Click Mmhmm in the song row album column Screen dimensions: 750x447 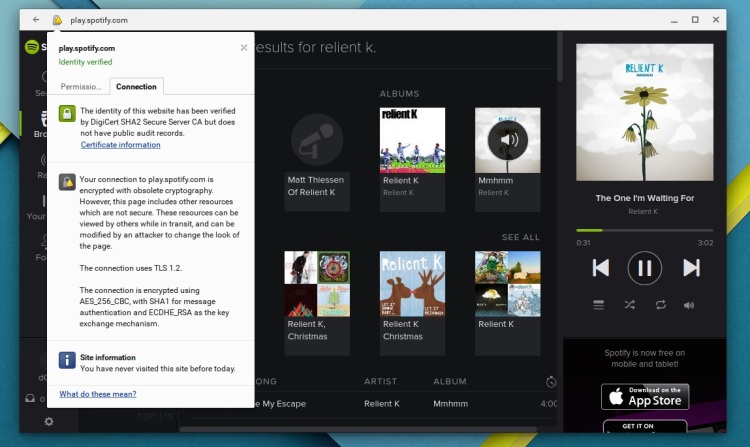tap(451, 403)
